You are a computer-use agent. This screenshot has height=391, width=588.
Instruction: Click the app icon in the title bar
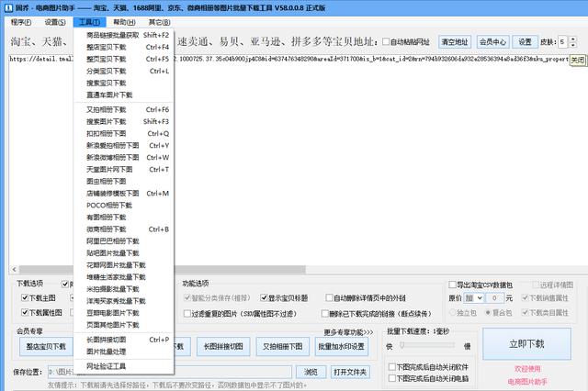pos(8,8)
